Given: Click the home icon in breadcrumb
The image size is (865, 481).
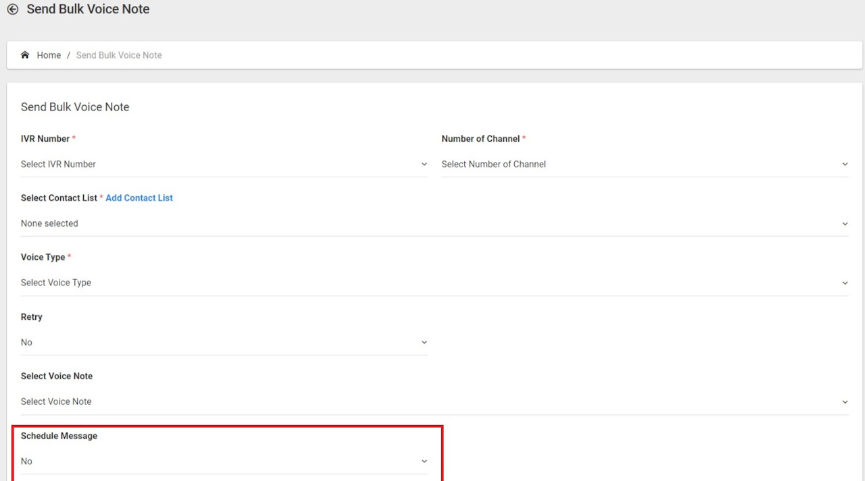Looking at the screenshot, I should point(25,55).
